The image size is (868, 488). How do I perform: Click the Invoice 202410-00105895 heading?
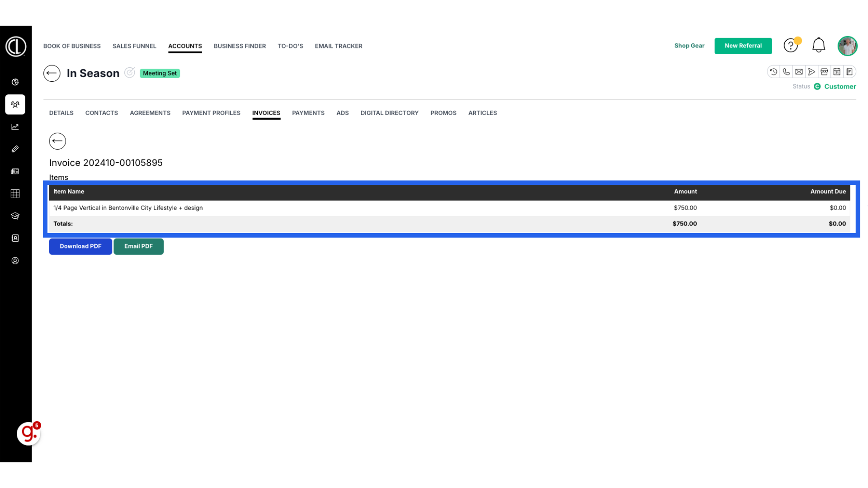106,163
